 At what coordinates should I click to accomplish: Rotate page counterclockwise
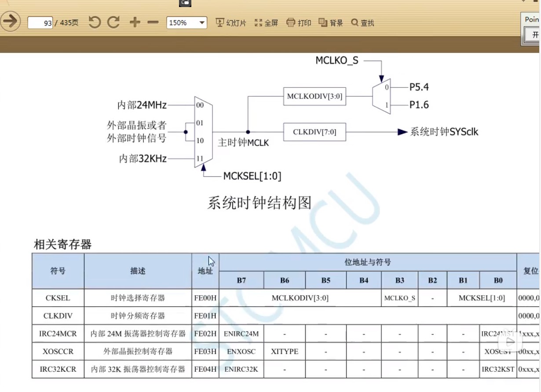tap(94, 22)
